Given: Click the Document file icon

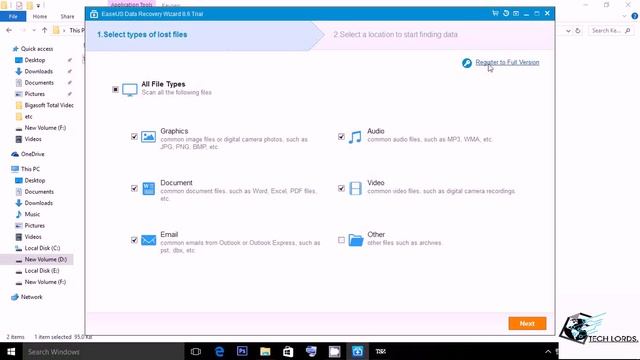Looking at the screenshot, I should pos(148,188).
